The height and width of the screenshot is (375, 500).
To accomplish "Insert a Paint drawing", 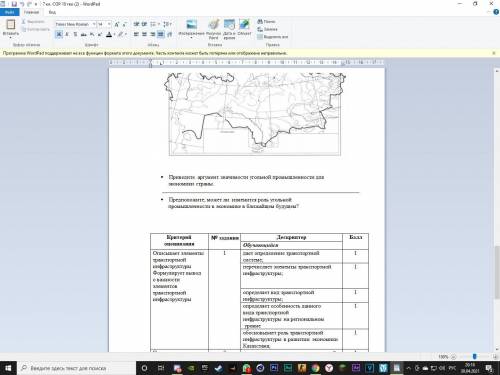I will pos(214,28).
